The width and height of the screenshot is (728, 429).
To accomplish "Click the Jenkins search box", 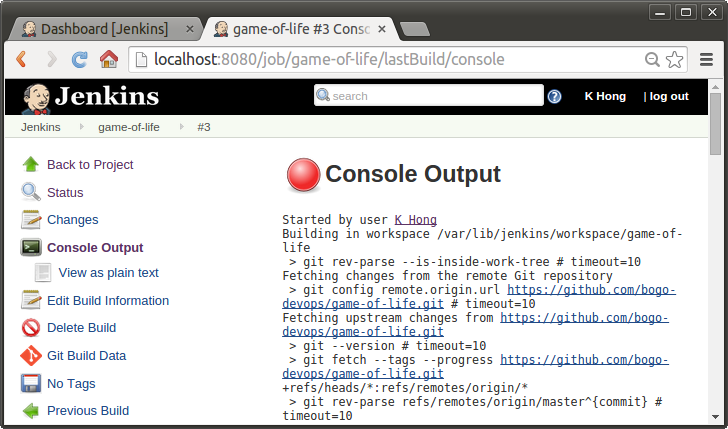I will 429,96.
